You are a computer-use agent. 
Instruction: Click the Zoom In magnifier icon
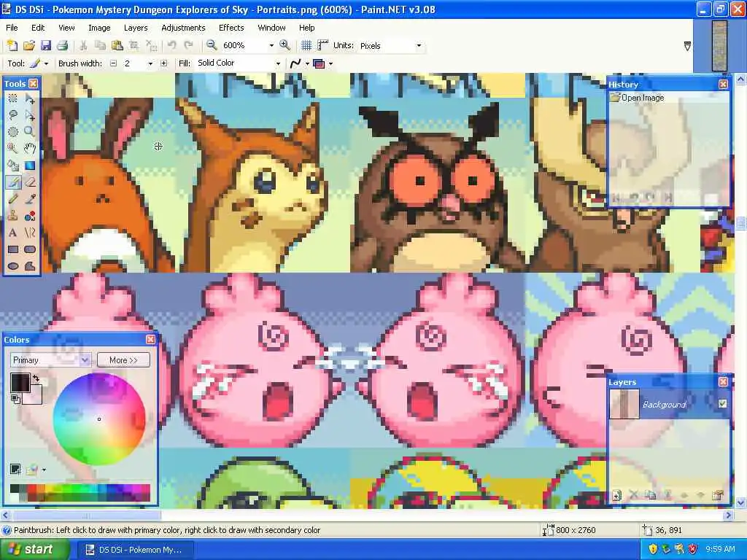pos(285,45)
